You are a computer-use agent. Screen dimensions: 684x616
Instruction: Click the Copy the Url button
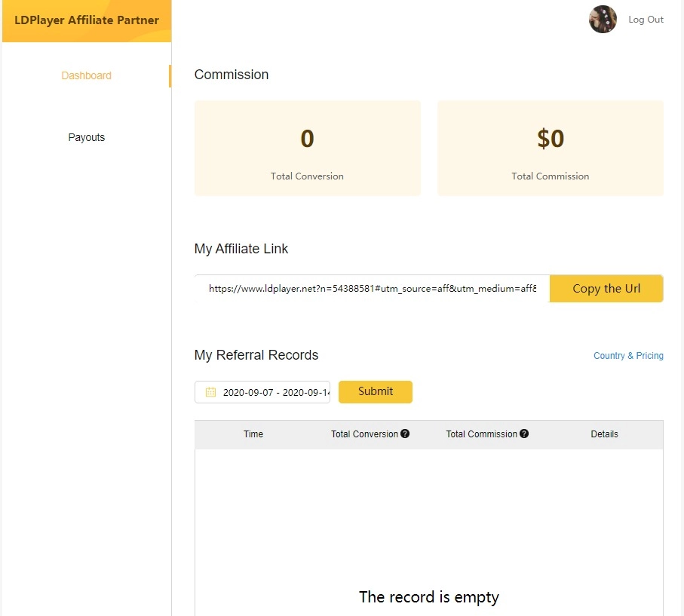point(606,288)
